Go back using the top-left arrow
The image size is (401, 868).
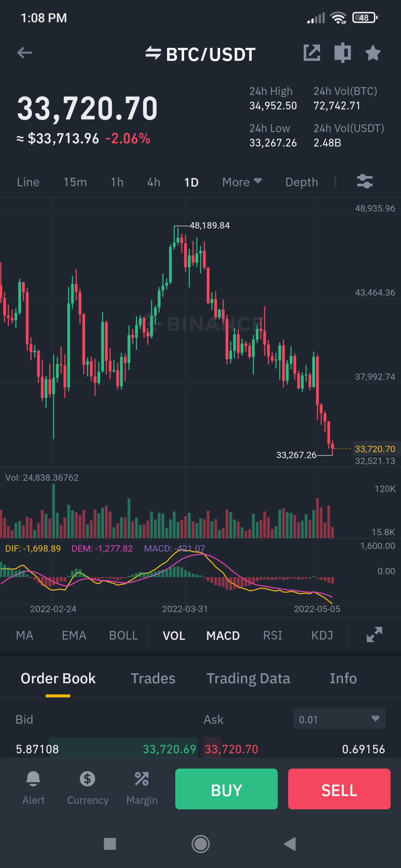click(x=25, y=53)
